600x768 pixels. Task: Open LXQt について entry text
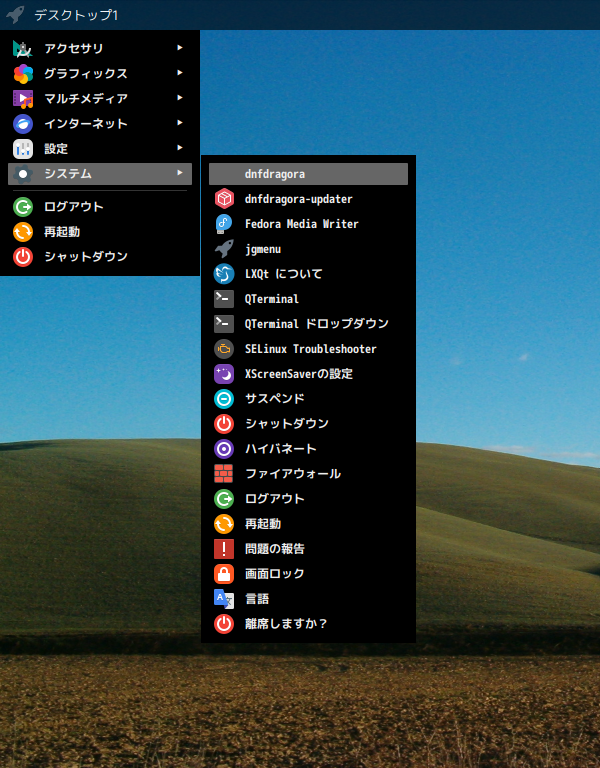pos(284,274)
